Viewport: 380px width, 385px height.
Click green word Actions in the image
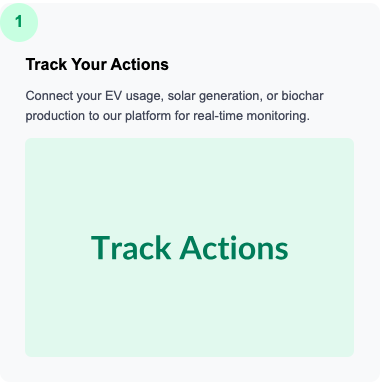[234, 248]
